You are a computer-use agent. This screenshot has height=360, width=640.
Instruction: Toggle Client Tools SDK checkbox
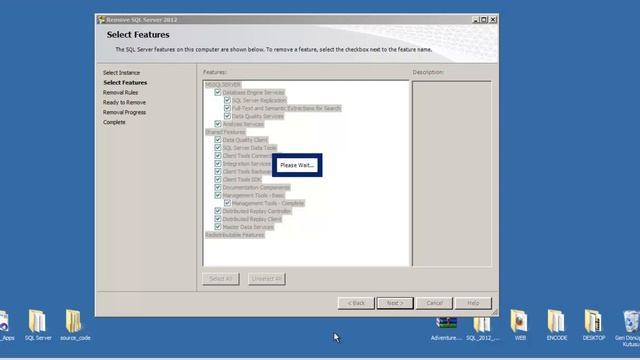pos(218,179)
